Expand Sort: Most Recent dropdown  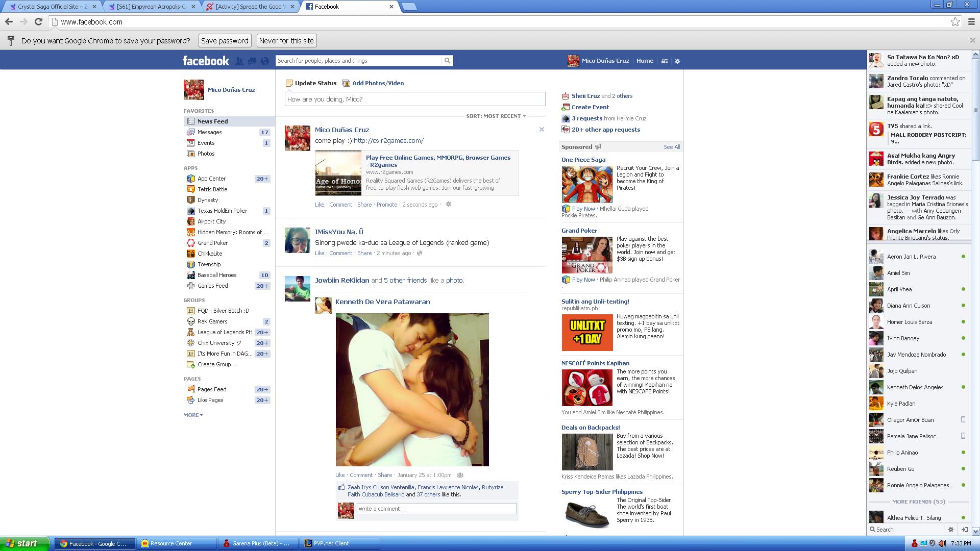[x=496, y=116]
